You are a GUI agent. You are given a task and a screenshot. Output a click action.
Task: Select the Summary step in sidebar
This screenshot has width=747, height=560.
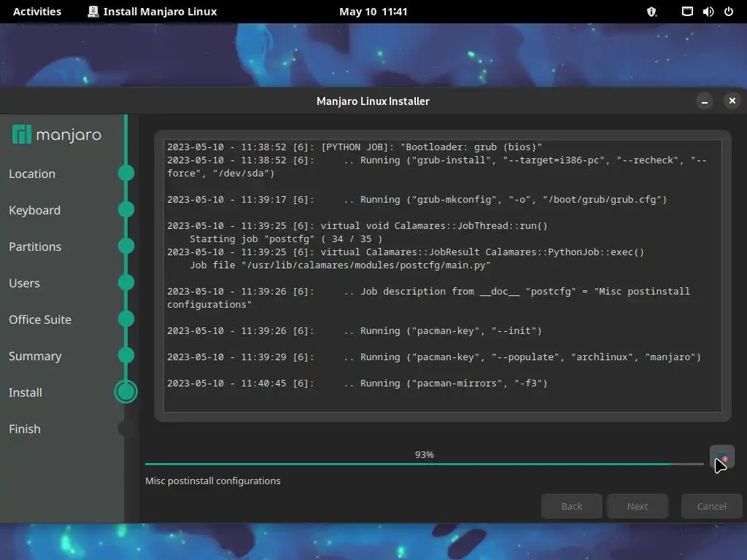(35, 356)
